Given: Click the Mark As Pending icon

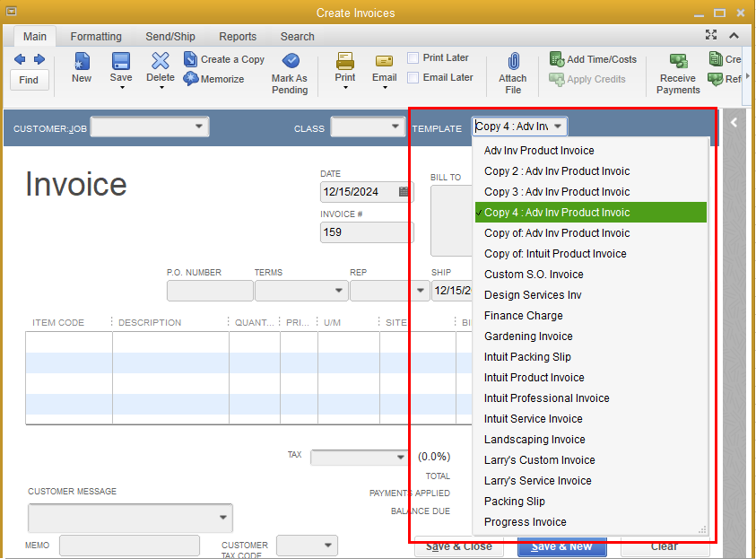Looking at the screenshot, I should pos(291,61).
